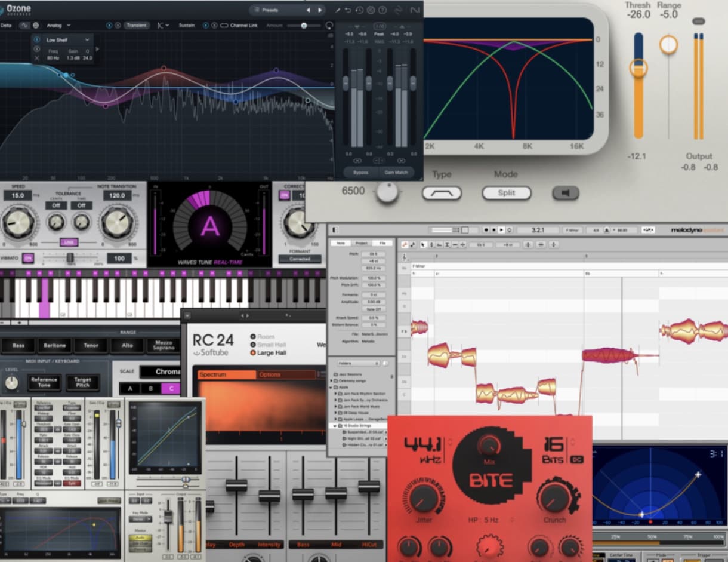Toggle the de-esser audio monitor speaker button
Screen dimensions: 728x562
[x=565, y=193]
